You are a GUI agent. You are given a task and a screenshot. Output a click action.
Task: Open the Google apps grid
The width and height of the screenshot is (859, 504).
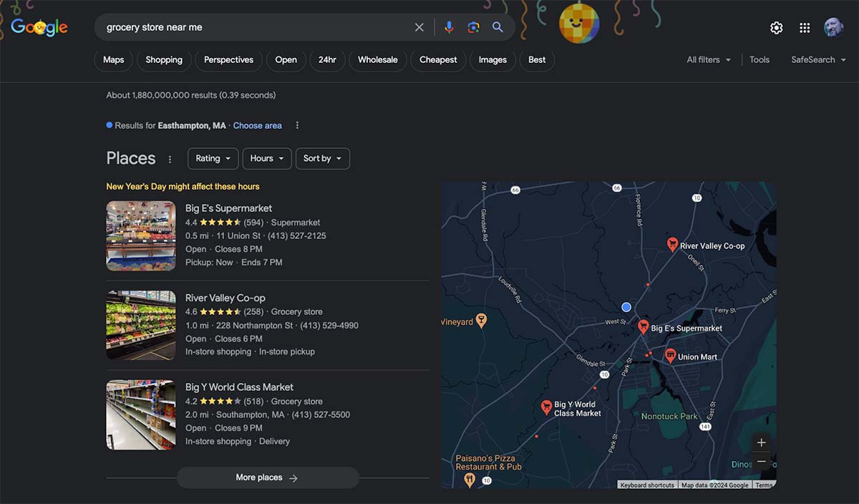point(804,27)
